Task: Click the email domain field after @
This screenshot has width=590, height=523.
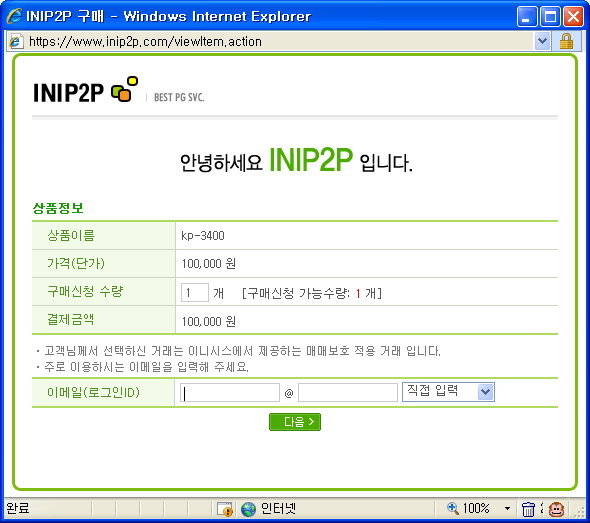Action: pos(348,392)
